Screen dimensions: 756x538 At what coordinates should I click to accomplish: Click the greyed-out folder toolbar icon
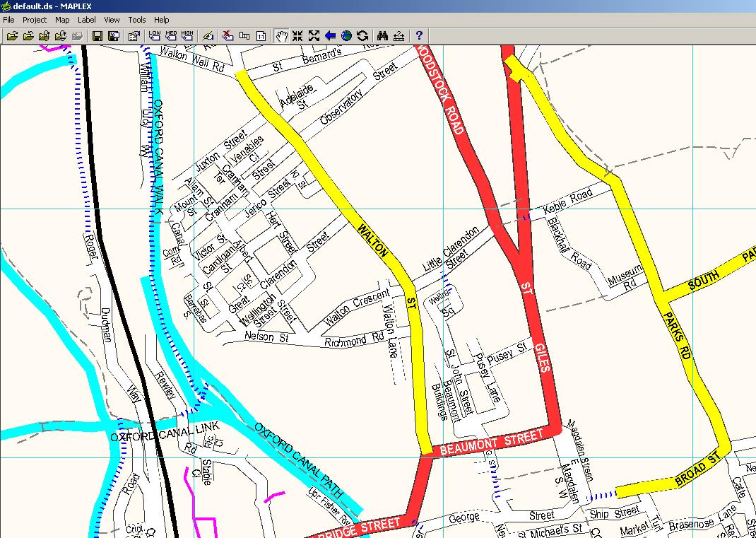tap(77, 36)
